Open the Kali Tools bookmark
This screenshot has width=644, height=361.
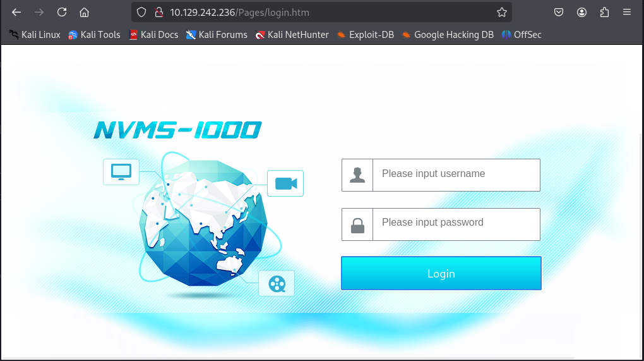click(95, 35)
